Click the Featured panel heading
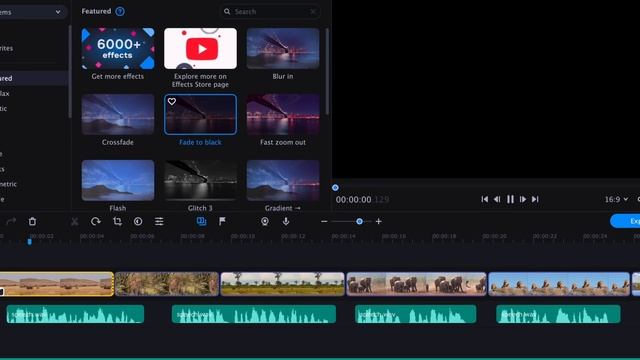Viewport: 640px width, 360px height. coord(96,11)
